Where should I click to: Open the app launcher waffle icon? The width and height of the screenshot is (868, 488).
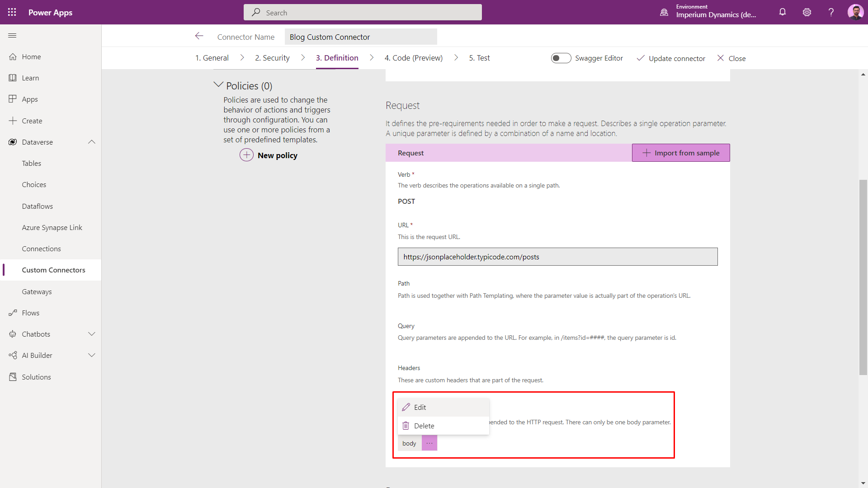[12, 12]
